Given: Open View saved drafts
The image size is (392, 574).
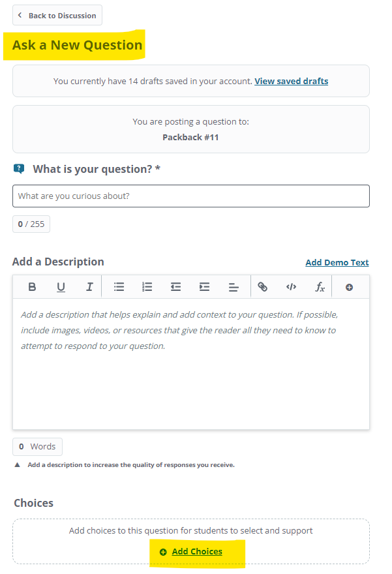Looking at the screenshot, I should [x=291, y=81].
